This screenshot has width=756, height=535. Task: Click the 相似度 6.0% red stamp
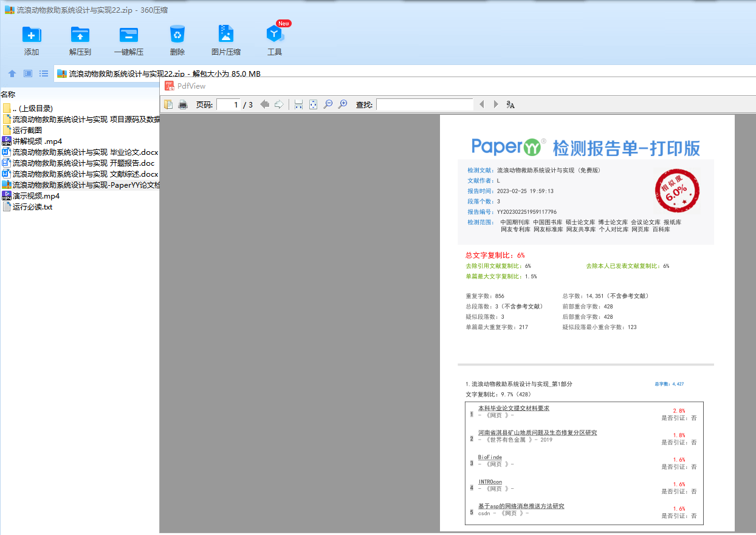click(x=676, y=191)
